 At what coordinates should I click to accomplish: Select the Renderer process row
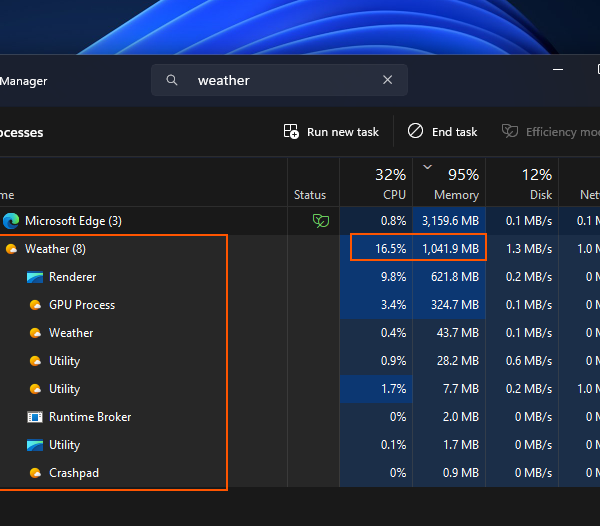(300, 277)
